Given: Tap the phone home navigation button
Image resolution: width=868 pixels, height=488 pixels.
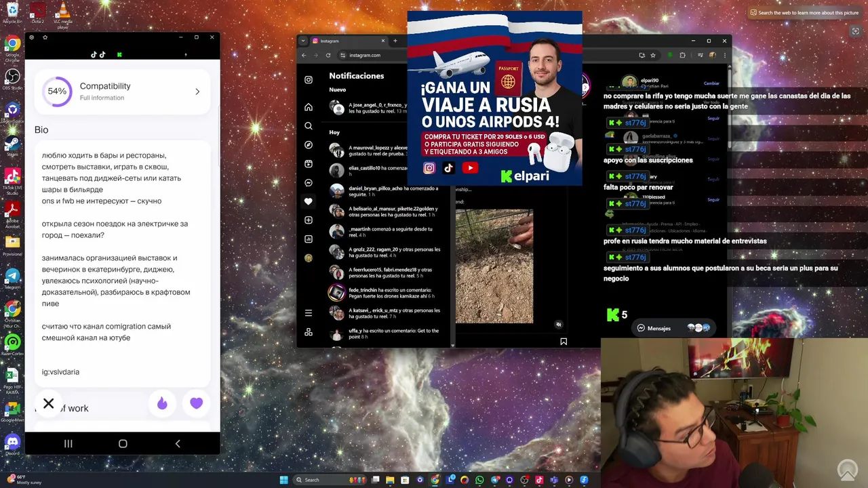Looking at the screenshot, I should point(123,443).
